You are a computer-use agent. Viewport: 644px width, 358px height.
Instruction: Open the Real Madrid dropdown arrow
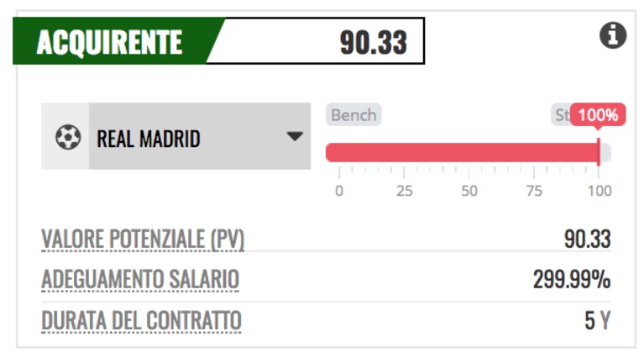(295, 136)
